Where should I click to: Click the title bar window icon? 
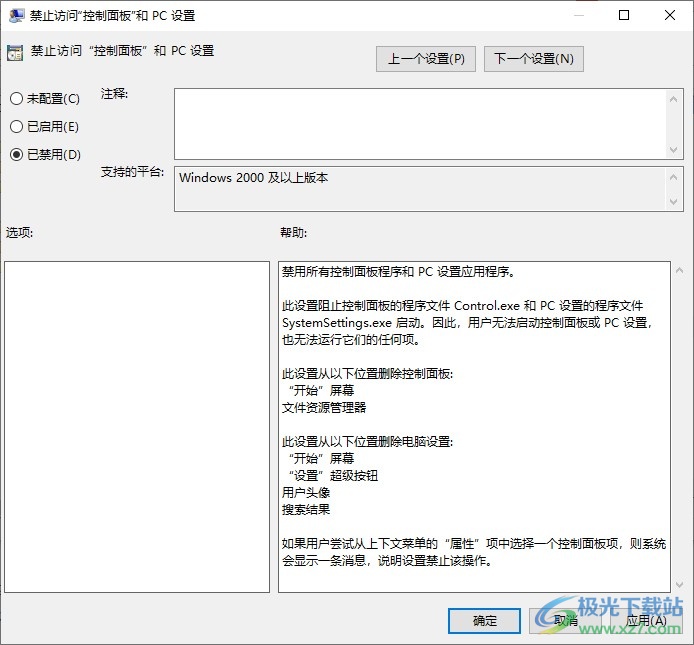click(16, 15)
